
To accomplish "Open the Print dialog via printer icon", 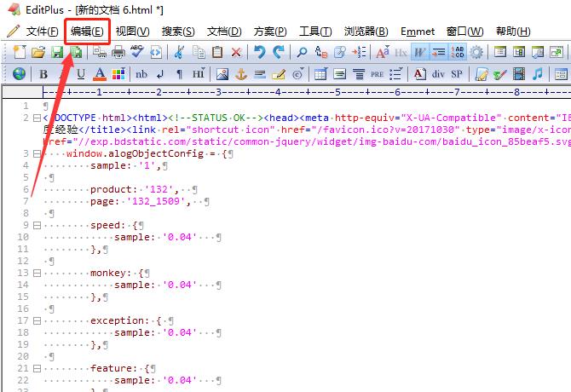I will click(118, 53).
